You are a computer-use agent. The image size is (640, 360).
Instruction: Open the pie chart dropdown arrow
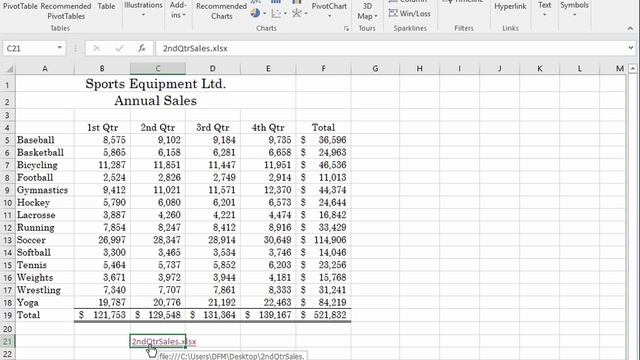(264, 13)
